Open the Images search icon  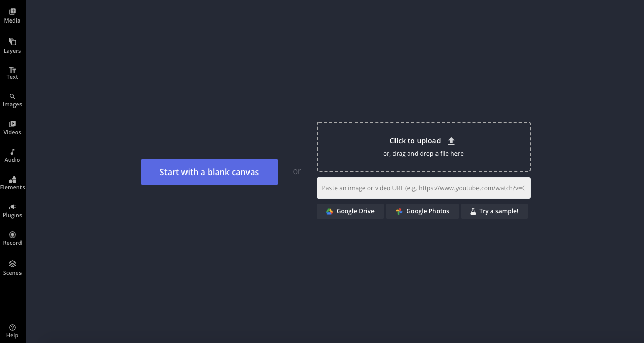pos(12,96)
